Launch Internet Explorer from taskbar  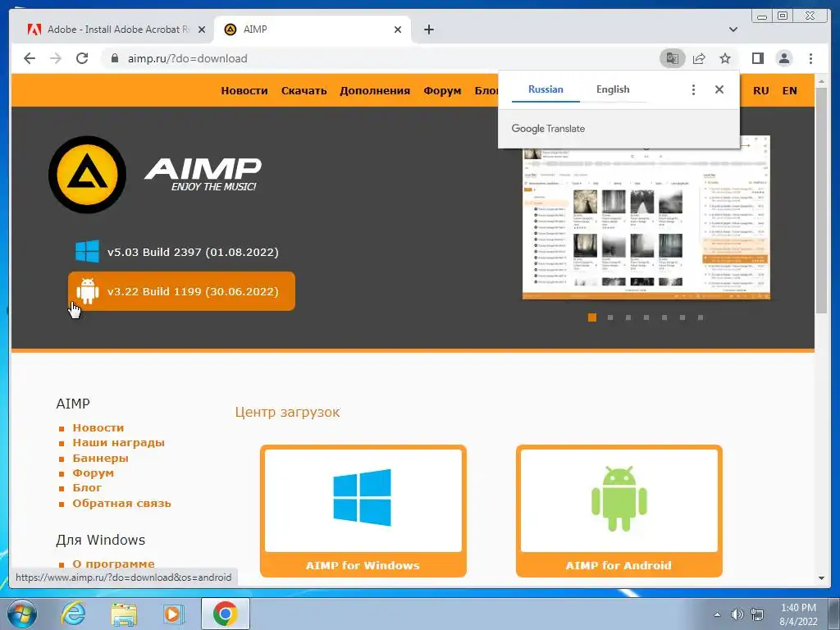pos(73,614)
